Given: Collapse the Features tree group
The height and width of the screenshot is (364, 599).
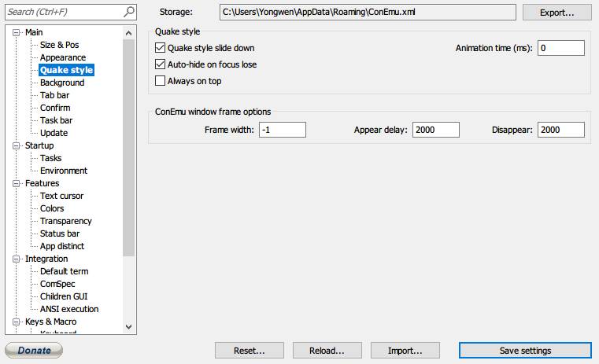Looking at the screenshot, I should coord(18,183).
